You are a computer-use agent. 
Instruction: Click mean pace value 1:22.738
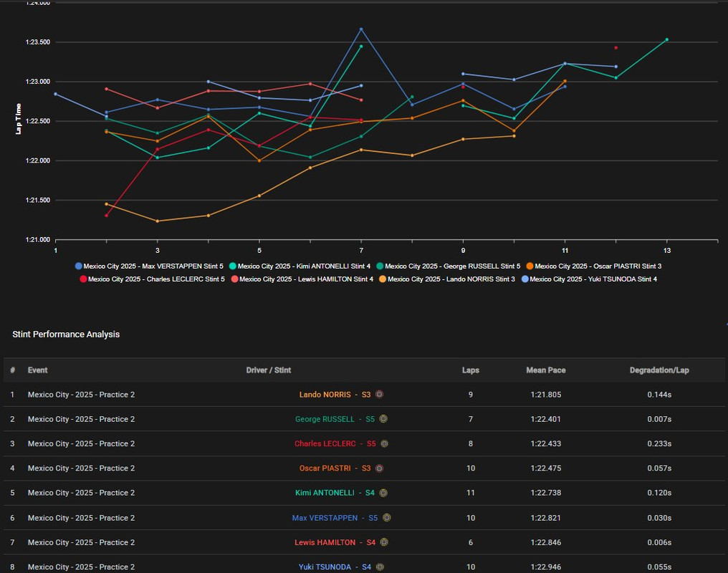click(545, 493)
